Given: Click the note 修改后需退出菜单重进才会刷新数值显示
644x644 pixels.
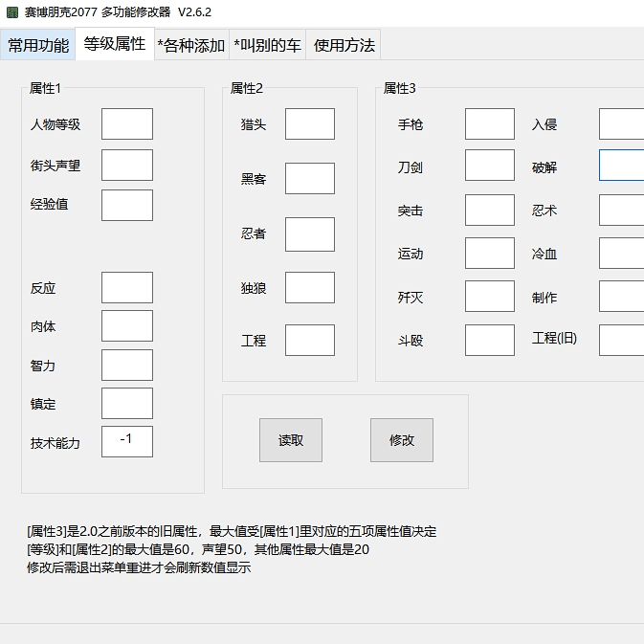Looking at the screenshot, I should click(x=139, y=567).
